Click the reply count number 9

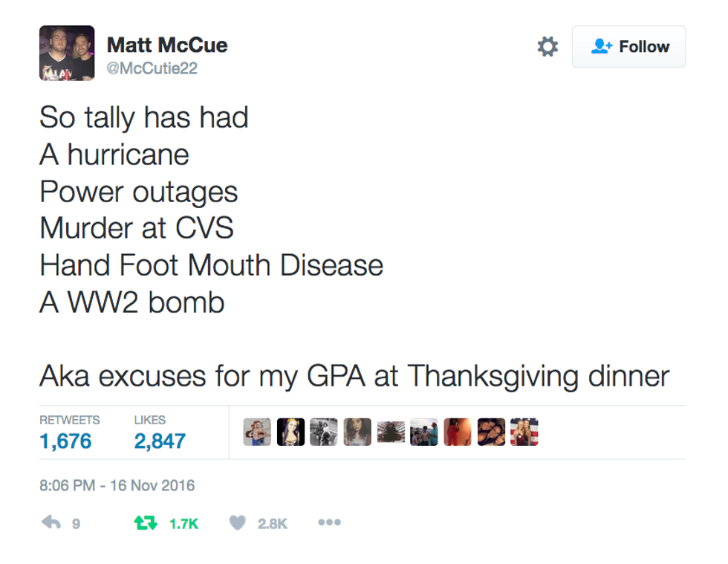(x=75, y=524)
